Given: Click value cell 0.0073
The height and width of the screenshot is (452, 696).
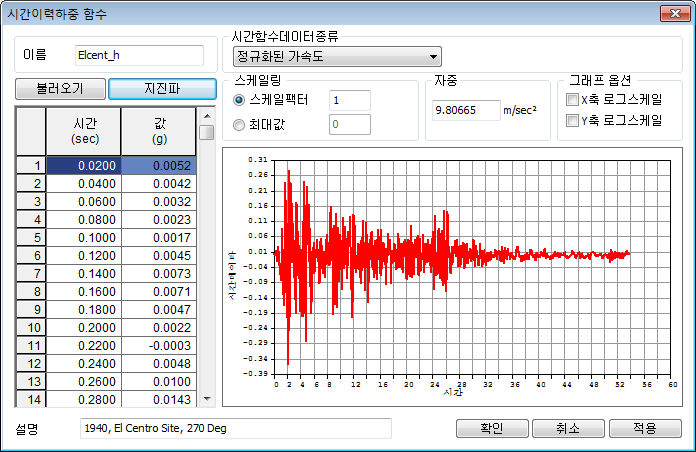Looking at the screenshot, I should pos(159,274).
